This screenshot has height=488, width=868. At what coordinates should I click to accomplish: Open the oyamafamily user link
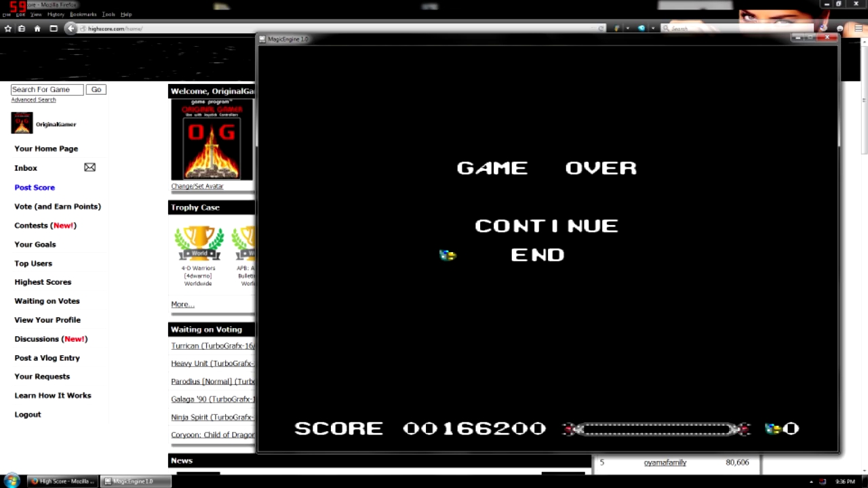[x=665, y=462]
